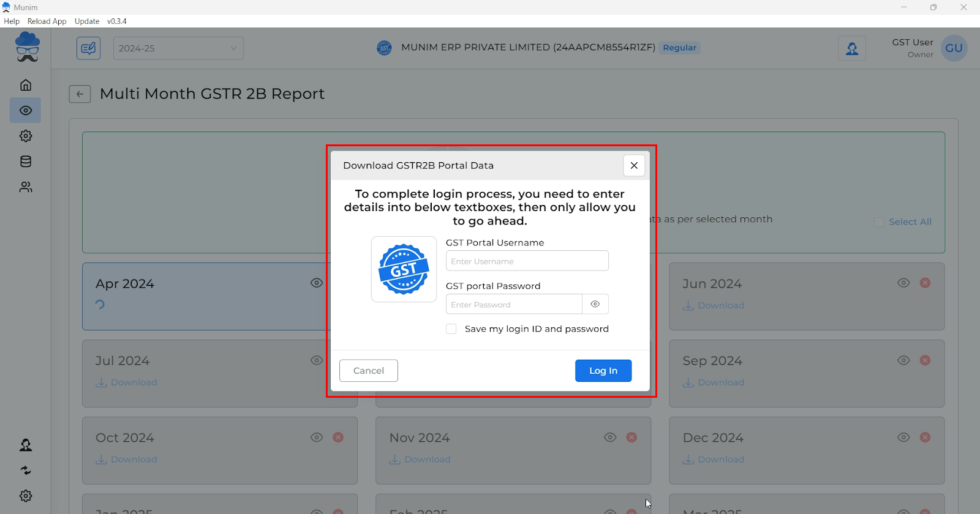
Task: Open the users group icon in sidebar
Action: pyautogui.click(x=26, y=187)
